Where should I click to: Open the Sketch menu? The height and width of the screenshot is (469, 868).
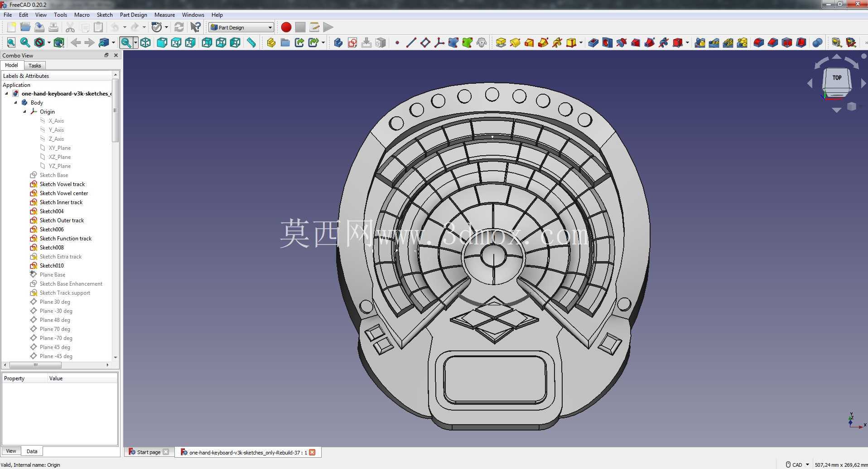click(x=105, y=15)
